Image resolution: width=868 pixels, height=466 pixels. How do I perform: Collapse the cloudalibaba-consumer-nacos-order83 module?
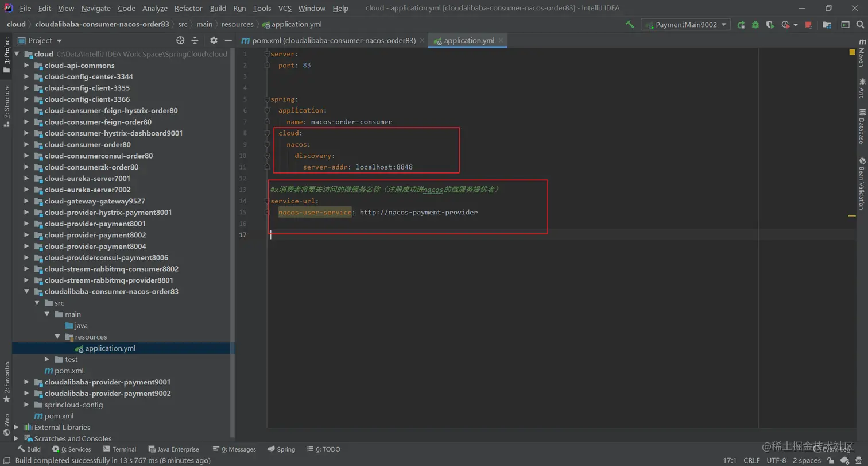coord(26,291)
